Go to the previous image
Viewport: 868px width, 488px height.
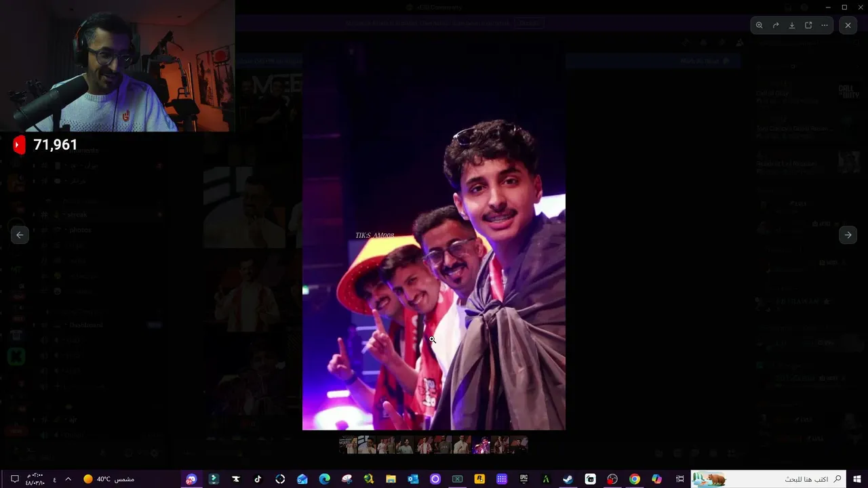click(20, 235)
